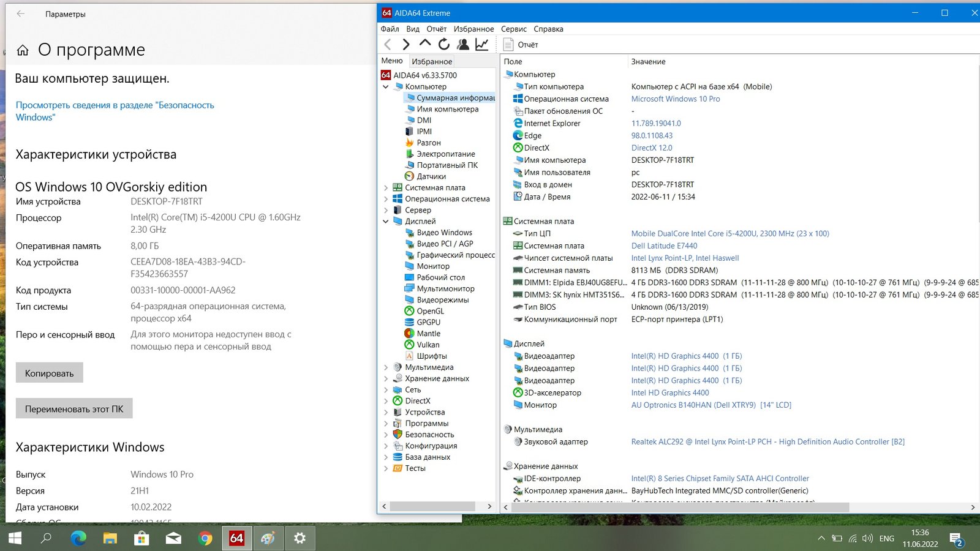Select OpenGL item in Дисплей tree
Viewport: 980px width, 551px height.
click(x=430, y=311)
